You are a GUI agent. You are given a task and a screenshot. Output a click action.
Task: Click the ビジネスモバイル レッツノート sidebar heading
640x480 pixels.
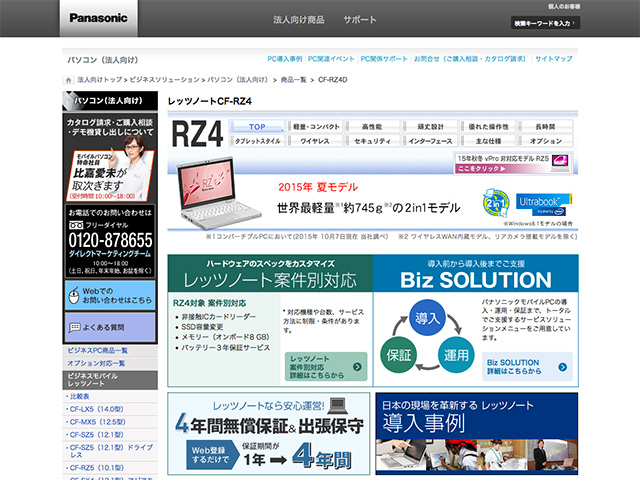[110, 380]
